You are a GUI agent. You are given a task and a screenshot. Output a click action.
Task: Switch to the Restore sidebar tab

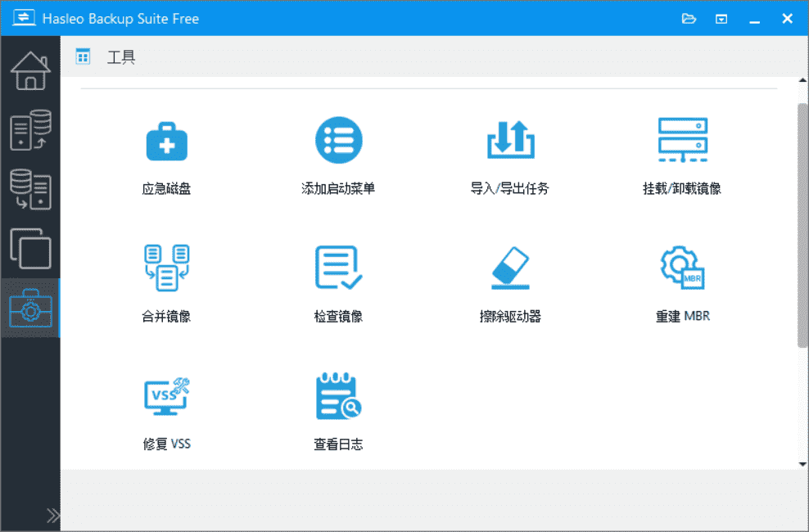point(30,189)
